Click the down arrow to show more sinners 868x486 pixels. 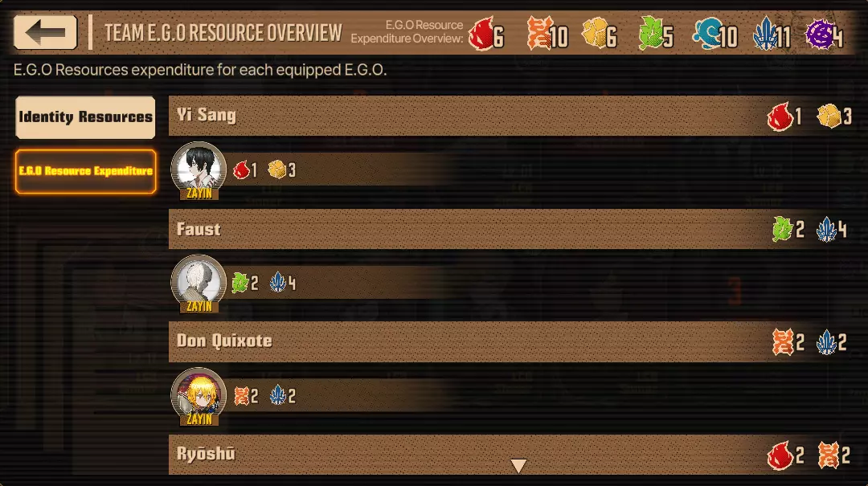coord(518,466)
